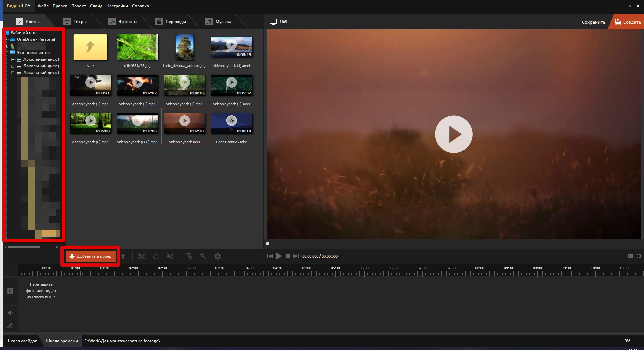This screenshot has width=644, height=350.
Task: Select videoplayback (3).mp4 thumbnail
Action: [x=137, y=85]
